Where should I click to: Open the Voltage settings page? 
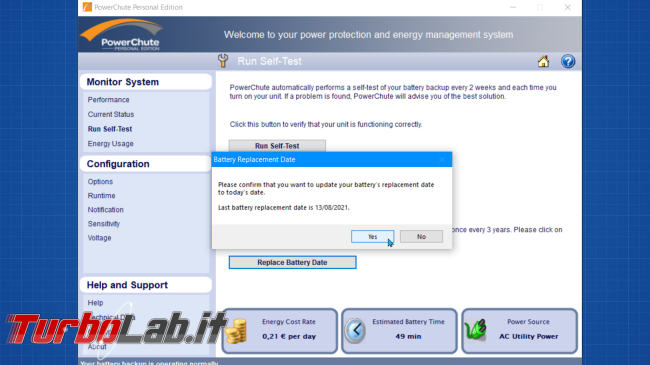click(x=99, y=238)
